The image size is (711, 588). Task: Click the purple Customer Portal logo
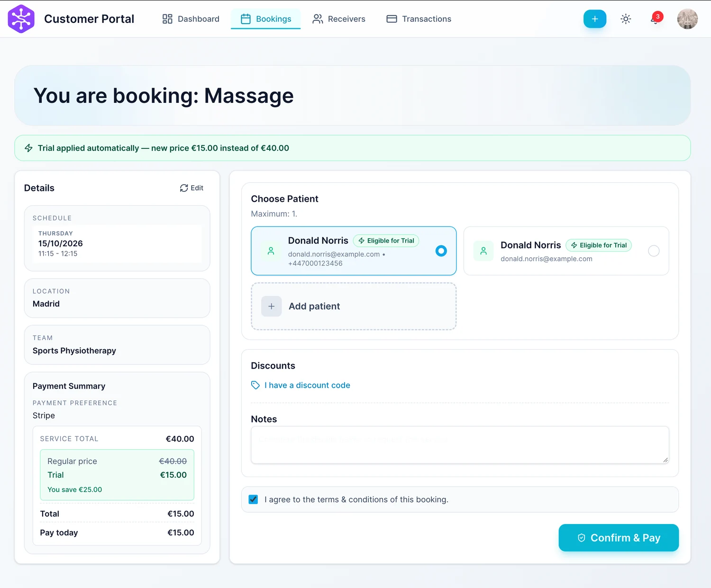pyautogui.click(x=21, y=19)
